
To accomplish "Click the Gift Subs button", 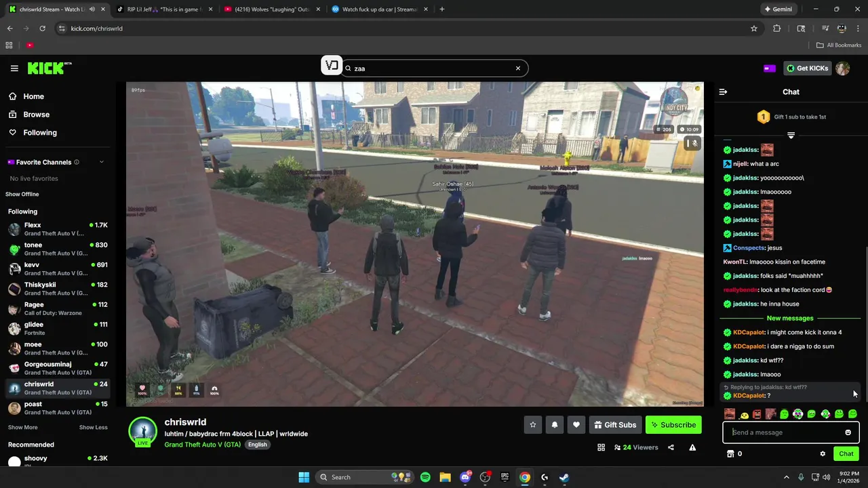I will [x=615, y=425].
